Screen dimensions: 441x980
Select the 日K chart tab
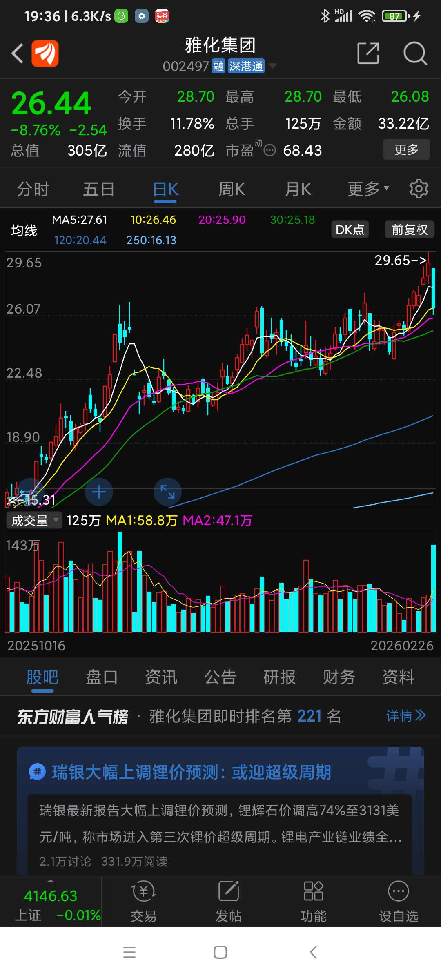(165, 189)
